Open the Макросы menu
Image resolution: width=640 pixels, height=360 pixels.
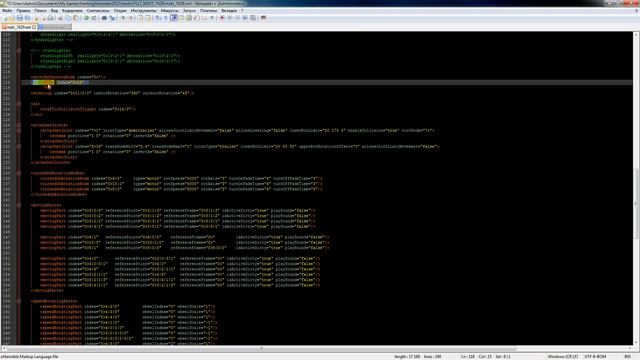coord(169,11)
